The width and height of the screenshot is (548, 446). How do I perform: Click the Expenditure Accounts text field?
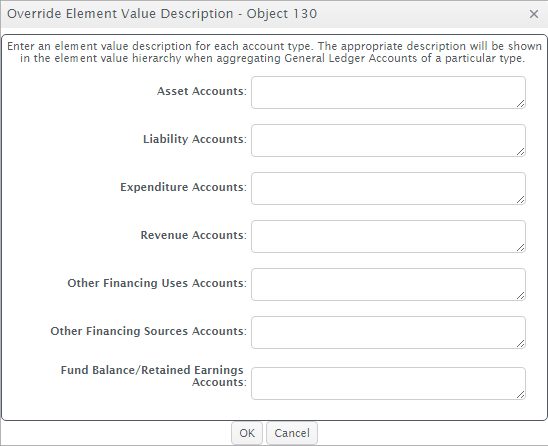pyautogui.click(x=388, y=188)
